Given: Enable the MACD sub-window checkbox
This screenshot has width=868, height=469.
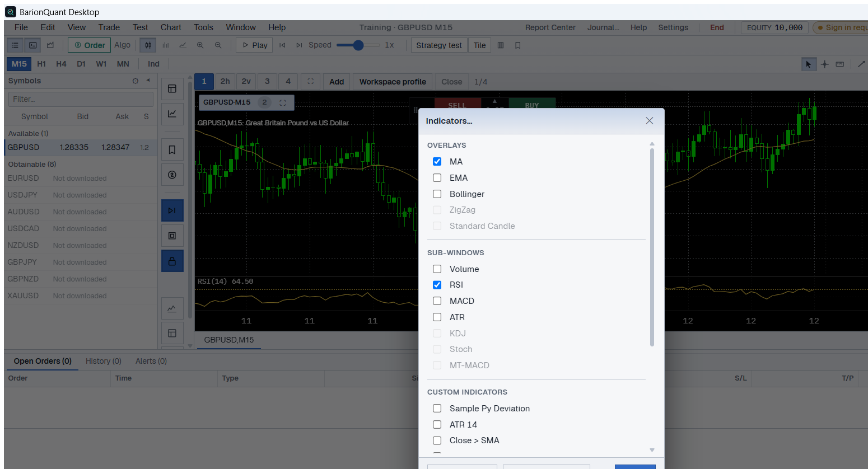Looking at the screenshot, I should point(437,301).
